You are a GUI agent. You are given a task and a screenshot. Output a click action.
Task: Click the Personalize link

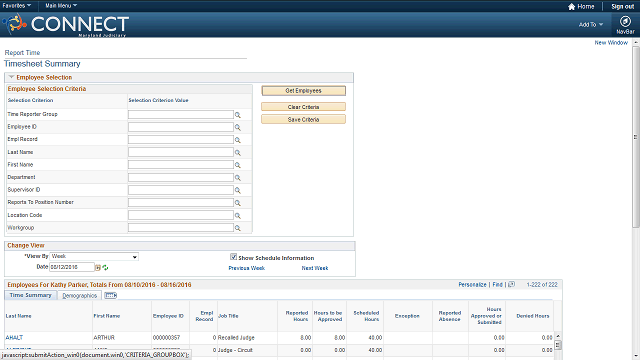coord(472,284)
